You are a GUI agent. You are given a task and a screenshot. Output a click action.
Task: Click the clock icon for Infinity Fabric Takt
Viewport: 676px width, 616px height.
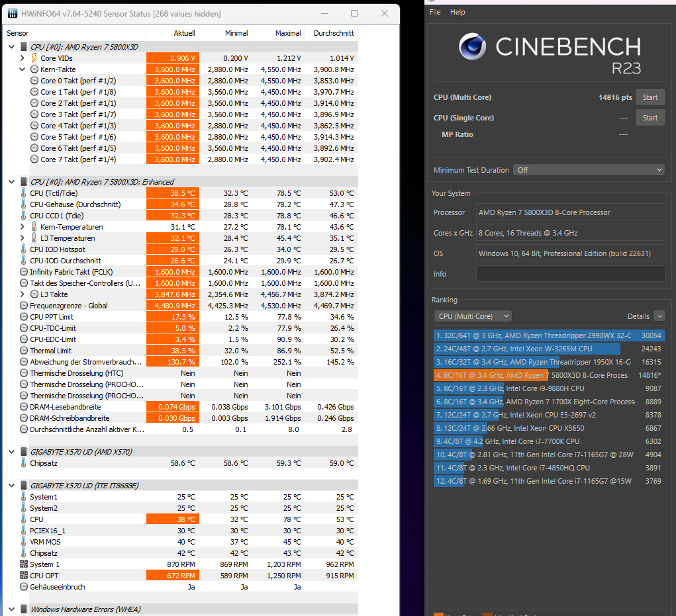tap(24, 272)
